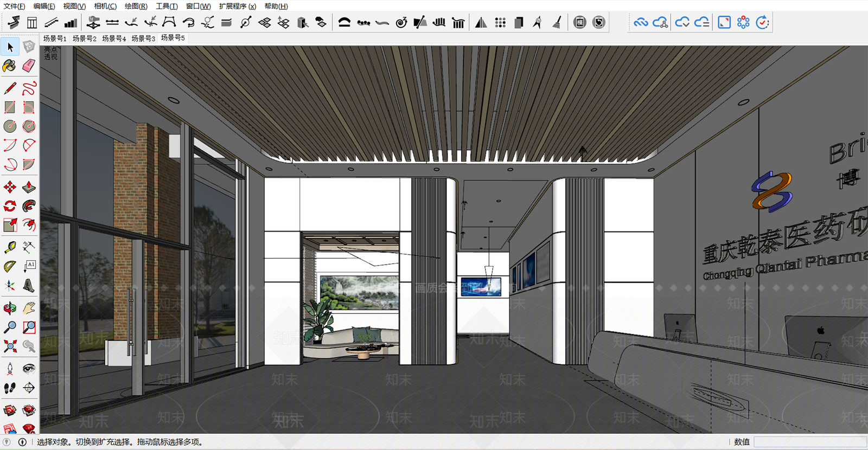Screen dimensions: 868x450
Task: Choose the Eraser tool
Action: [29, 66]
